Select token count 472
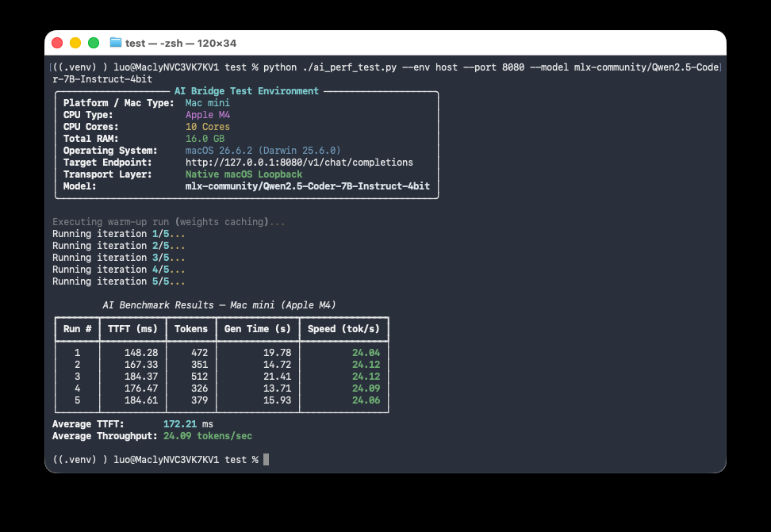The width and height of the screenshot is (771, 532). coord(200,353)
